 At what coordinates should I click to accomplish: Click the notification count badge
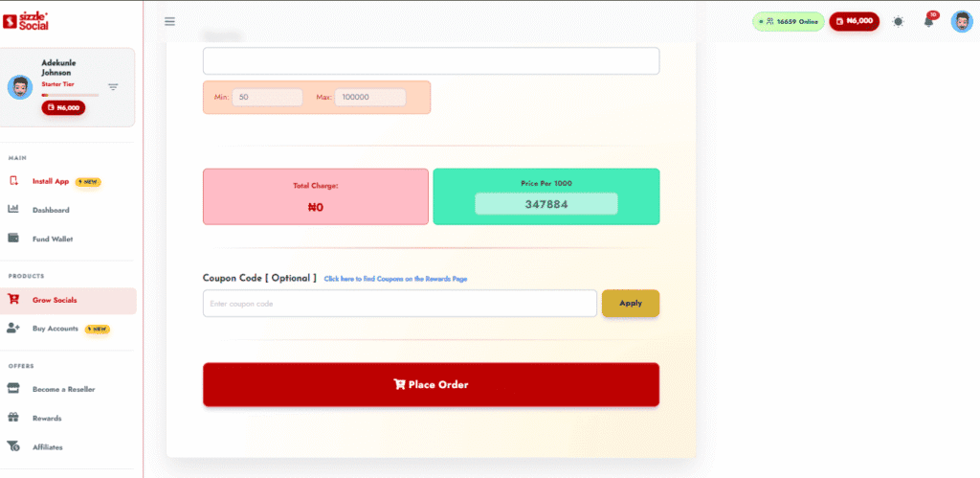pos(933,15)
